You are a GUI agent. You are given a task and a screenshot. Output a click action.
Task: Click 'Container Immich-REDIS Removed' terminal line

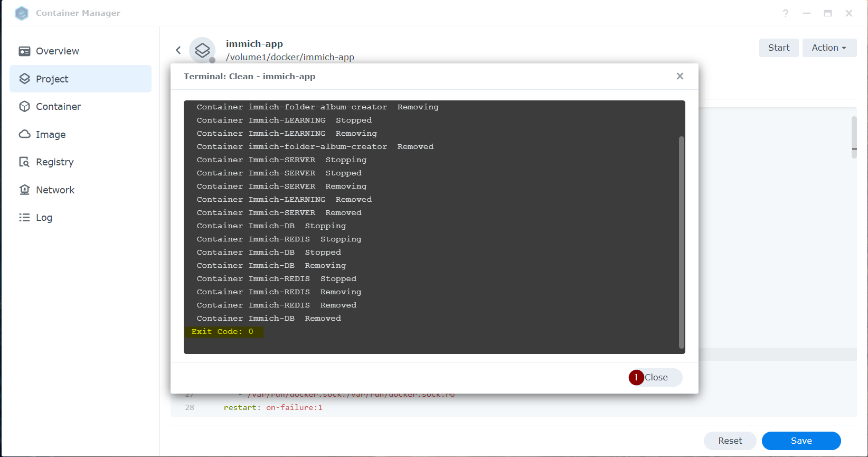pos(277,305)
